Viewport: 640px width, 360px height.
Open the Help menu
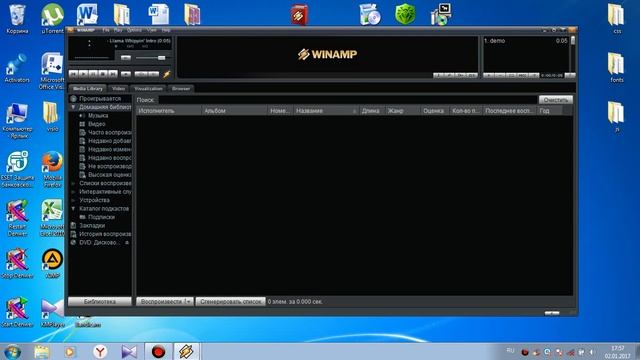coord(166,30)
